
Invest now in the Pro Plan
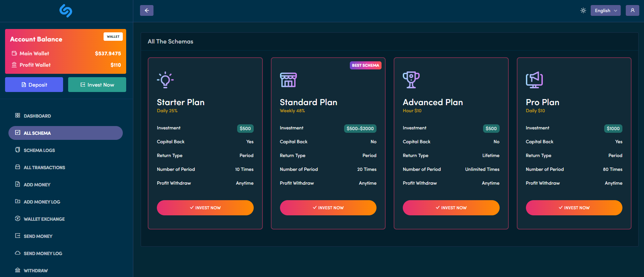click(574, 208)
